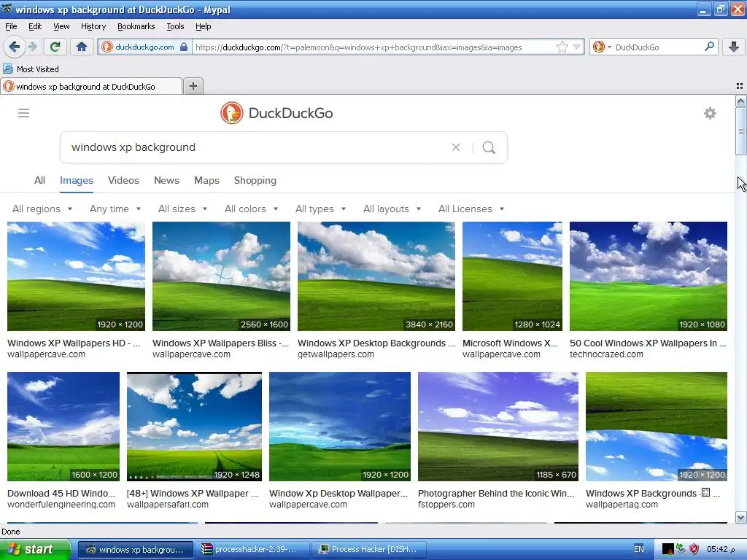
Task: Open the 1920 × 1080 technocrazed thumbnail
Action: 649,276
